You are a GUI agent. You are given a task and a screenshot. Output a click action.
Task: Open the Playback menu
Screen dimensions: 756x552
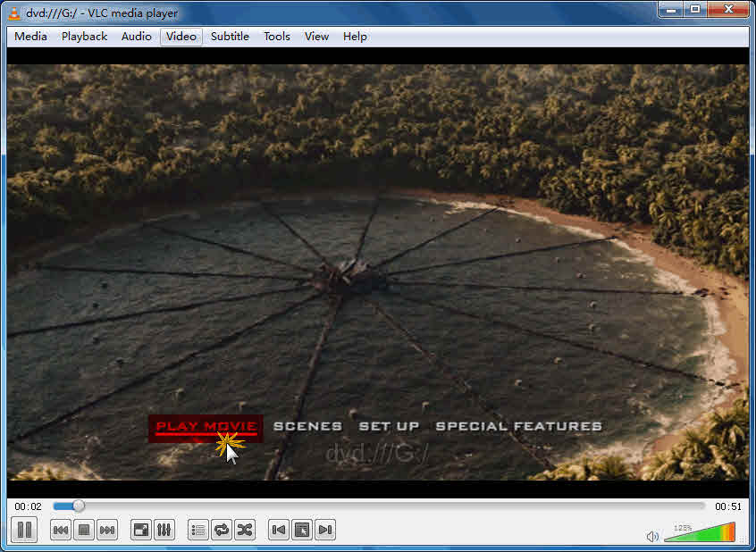(84, 37)
